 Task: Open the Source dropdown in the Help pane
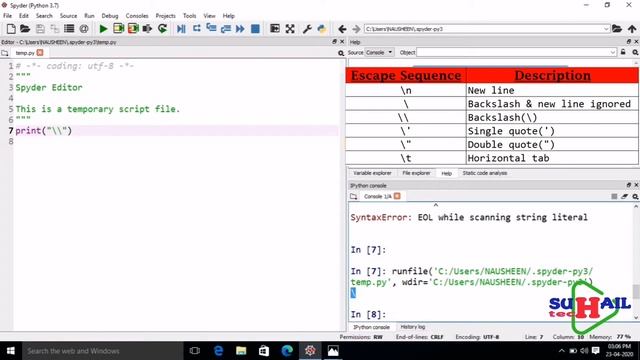(379, 52)
